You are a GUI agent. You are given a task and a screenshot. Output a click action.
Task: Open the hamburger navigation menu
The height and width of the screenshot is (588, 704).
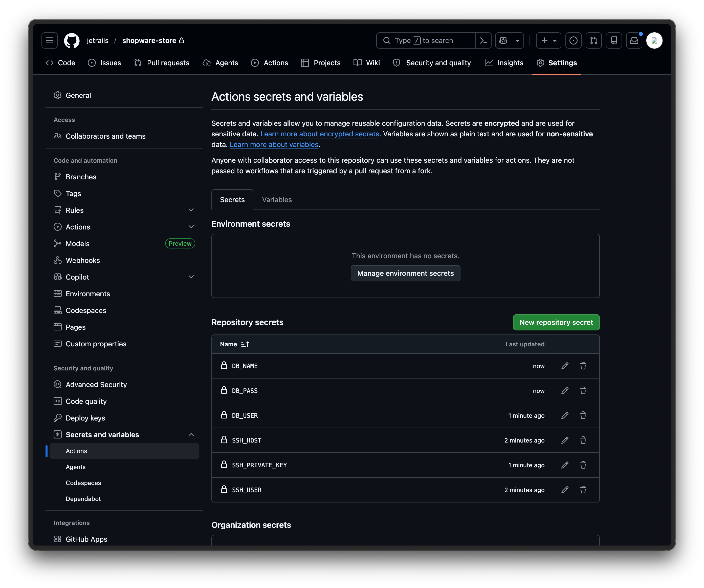coord(50,40)
